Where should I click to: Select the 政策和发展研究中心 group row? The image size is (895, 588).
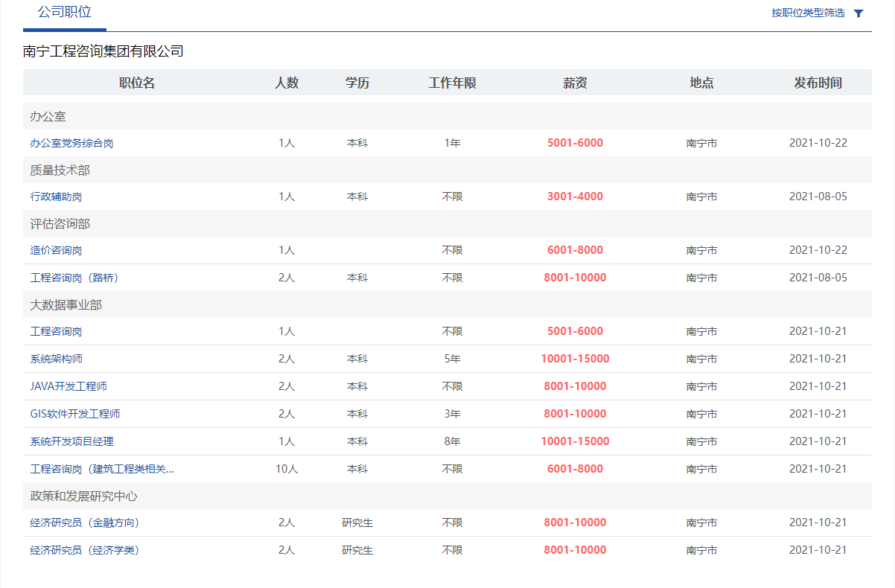point(447,496)
